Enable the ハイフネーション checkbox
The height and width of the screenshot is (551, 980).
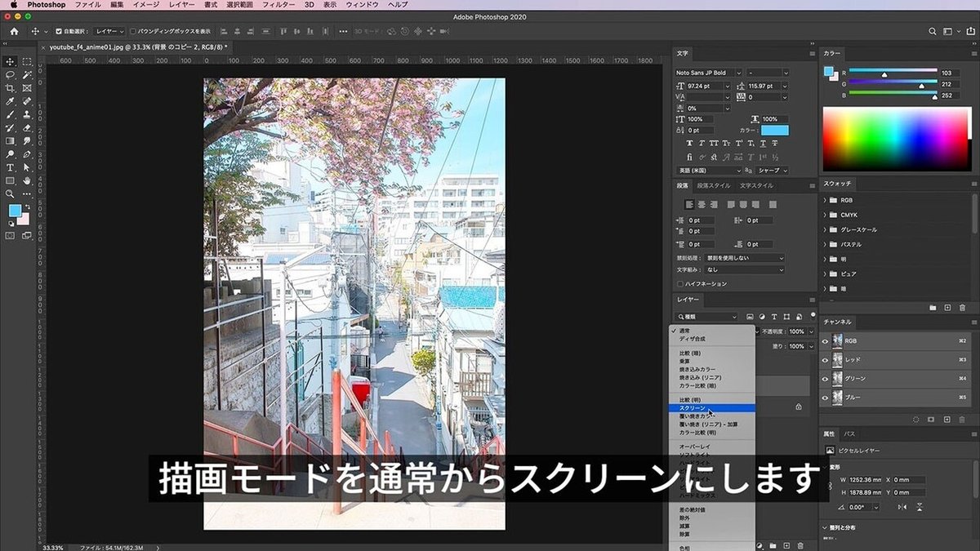coord(679,284)
